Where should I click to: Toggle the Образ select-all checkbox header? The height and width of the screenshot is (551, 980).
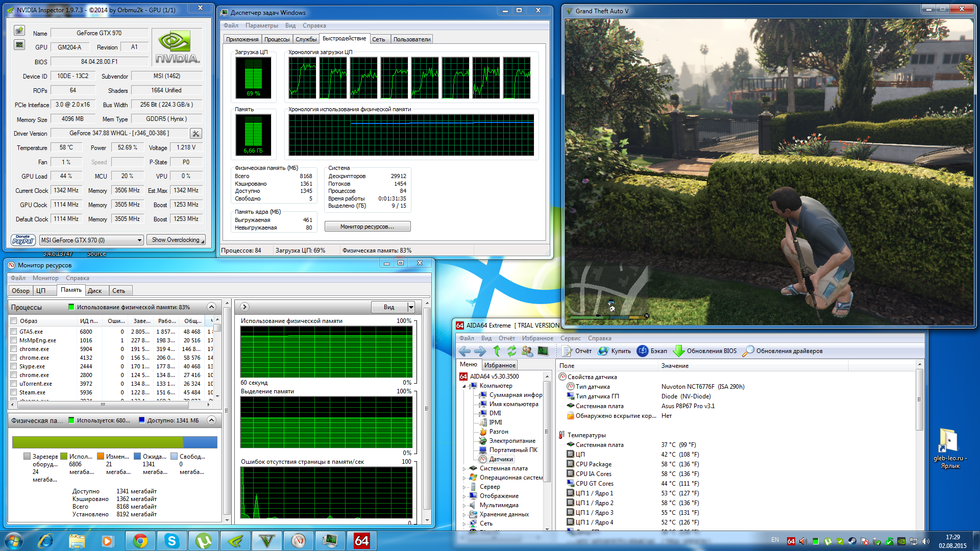tap(14, 321)
